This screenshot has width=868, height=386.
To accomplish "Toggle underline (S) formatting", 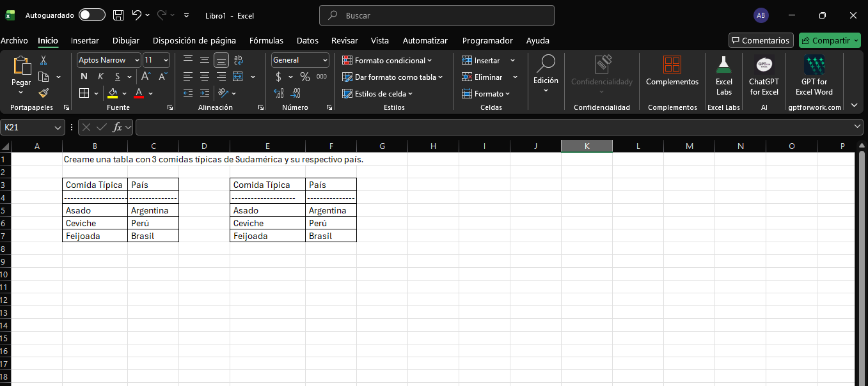I will pos(116,77).
